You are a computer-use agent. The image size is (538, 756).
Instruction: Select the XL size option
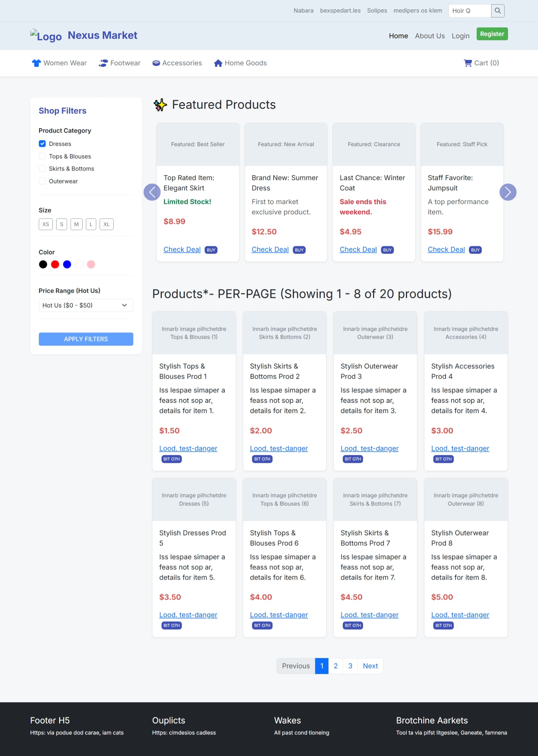click(106, 224)
